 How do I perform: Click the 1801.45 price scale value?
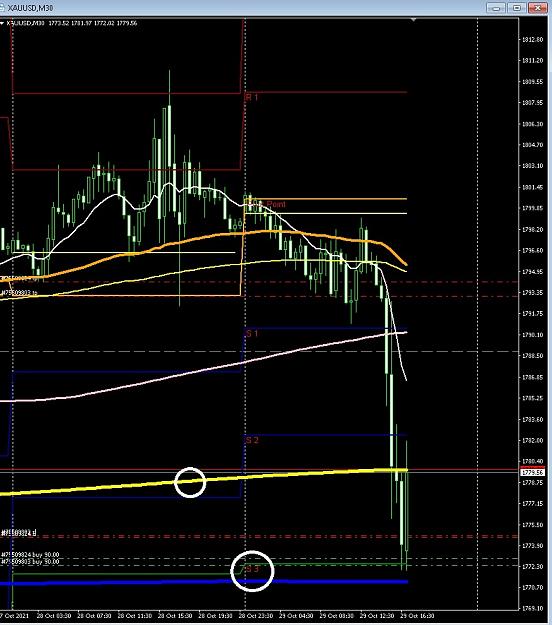click(x=532, y=187)
